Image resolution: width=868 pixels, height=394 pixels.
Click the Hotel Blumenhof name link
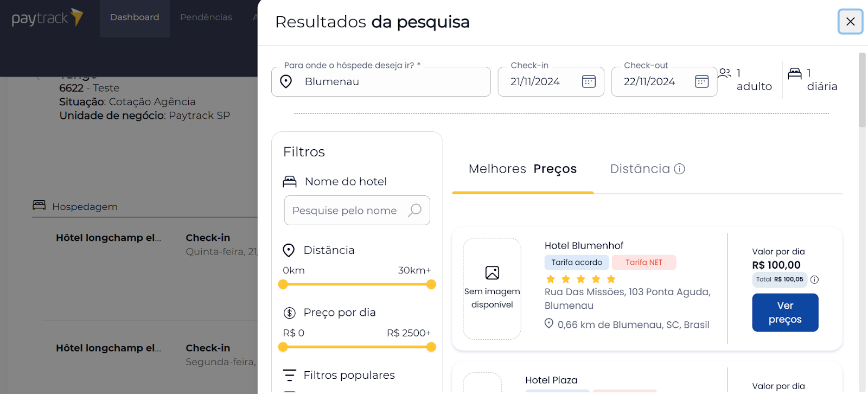pyautogui.click(x=584, y=246)
